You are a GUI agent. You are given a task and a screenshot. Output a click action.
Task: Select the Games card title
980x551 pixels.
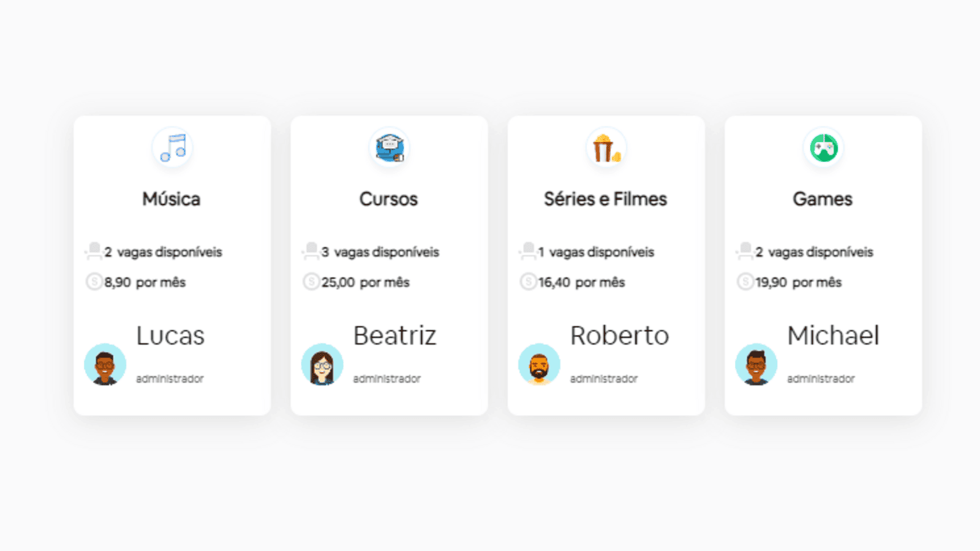[x=823, y=199]
